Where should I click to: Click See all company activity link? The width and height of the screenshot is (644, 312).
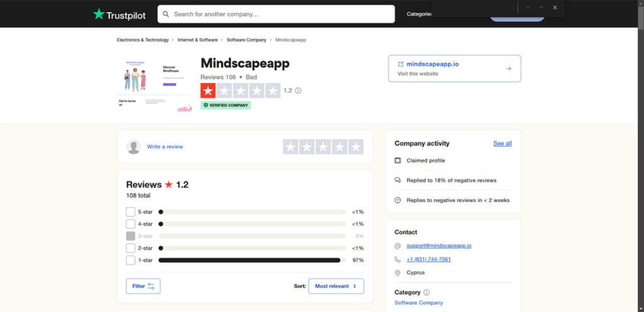(x=502, y=143)
